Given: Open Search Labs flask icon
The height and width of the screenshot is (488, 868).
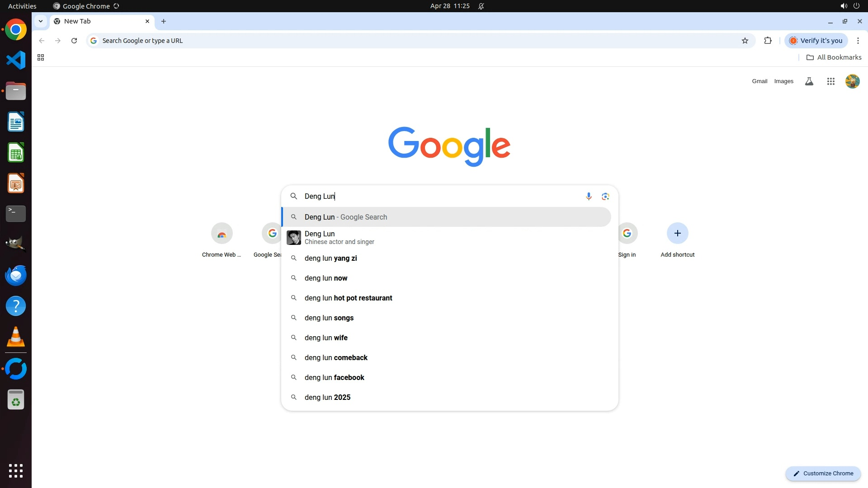Looking at the screenshot, I should coord(809,81).
